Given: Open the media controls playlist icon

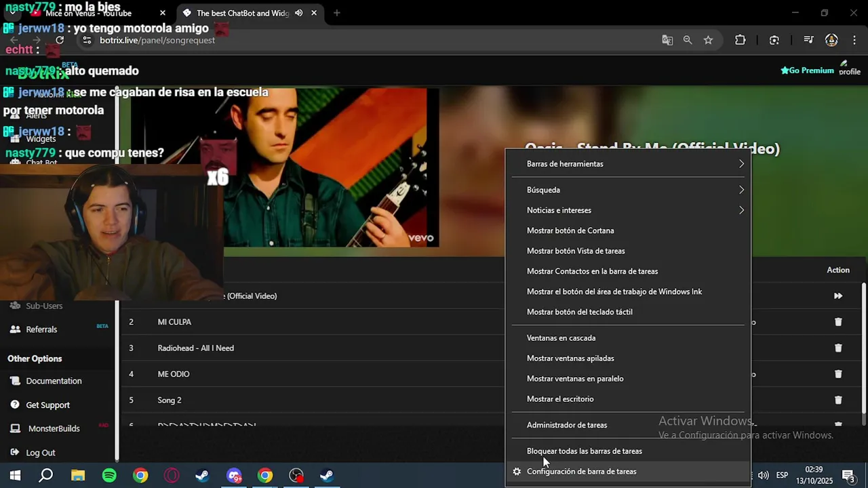Looking at the screenshot, I should pos(808,40).
